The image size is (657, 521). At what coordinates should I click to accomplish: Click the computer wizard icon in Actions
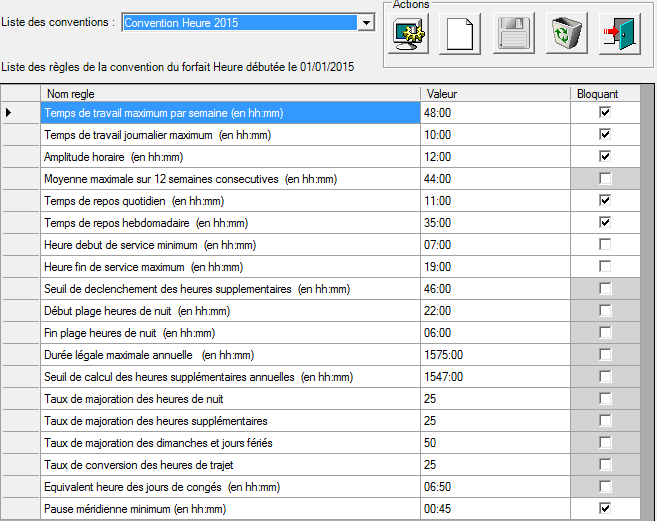click(x=411, y=35)
